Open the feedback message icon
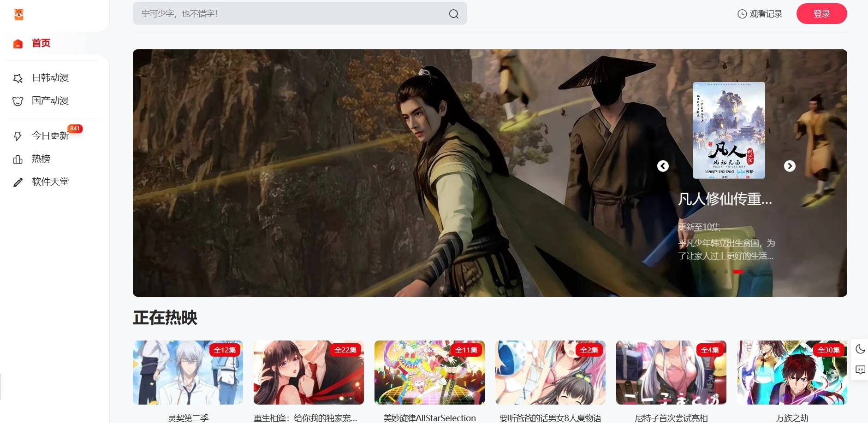Screen dimensions: 868x423 pos(860,370)
